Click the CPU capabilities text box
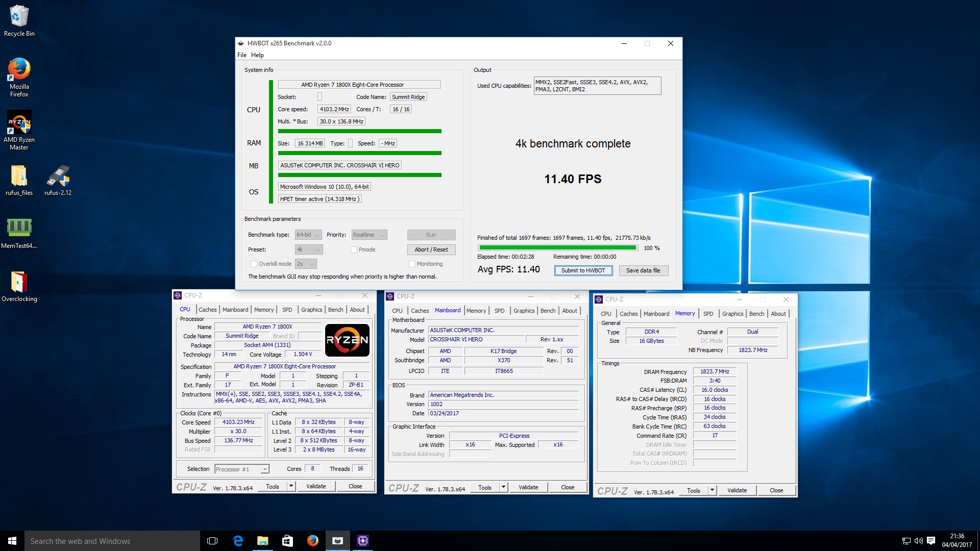 (x=597, y=86)
